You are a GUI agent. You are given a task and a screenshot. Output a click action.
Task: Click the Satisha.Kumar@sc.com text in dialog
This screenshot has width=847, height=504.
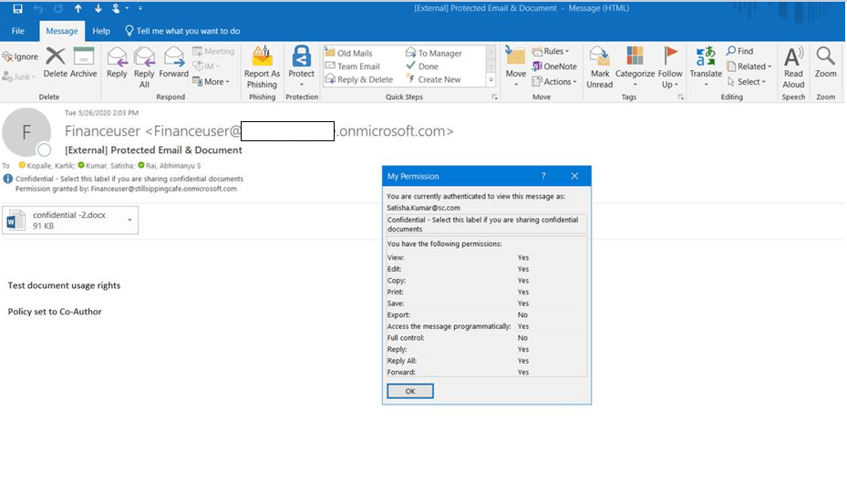(x=423, y=208)
